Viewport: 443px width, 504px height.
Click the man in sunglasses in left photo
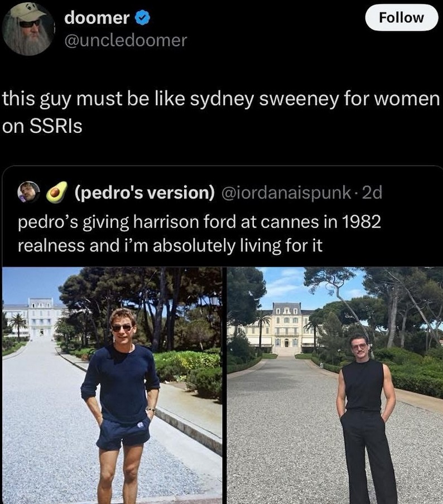122,406
